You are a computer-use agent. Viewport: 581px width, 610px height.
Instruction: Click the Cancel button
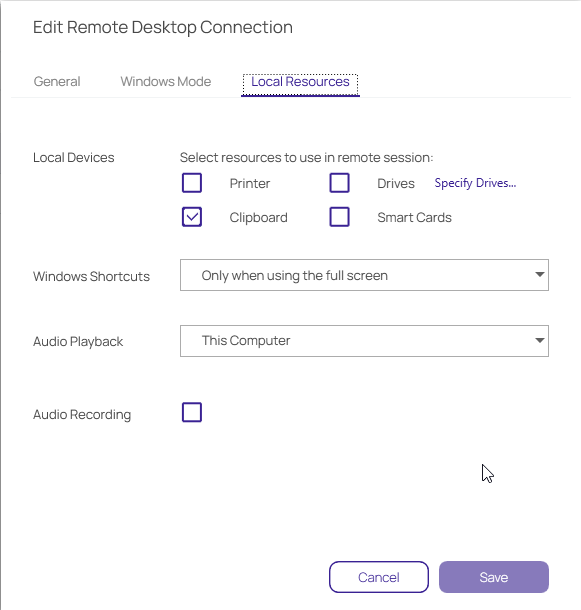(379, 577)
